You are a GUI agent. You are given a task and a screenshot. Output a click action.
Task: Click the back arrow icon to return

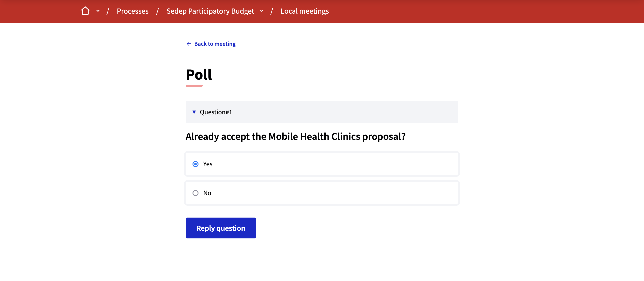pyautogui.click(x=188, y=44)
